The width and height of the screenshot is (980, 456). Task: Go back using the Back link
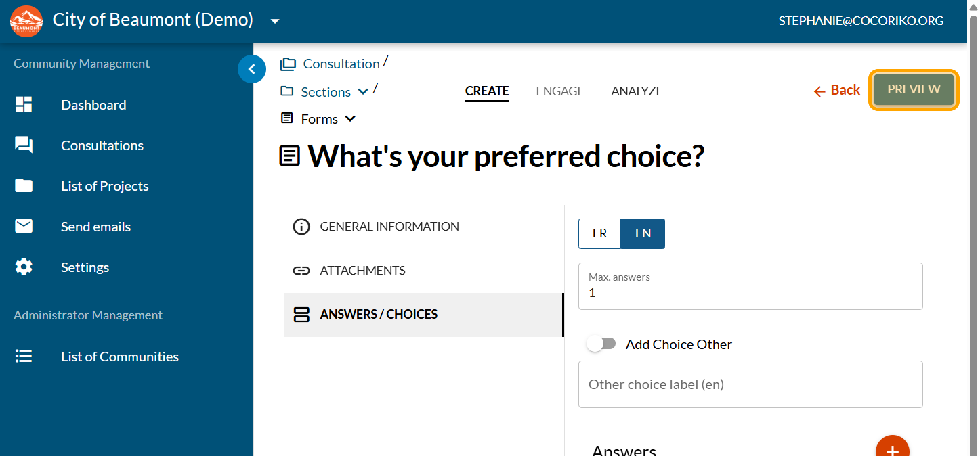click(x=837, y=90)
